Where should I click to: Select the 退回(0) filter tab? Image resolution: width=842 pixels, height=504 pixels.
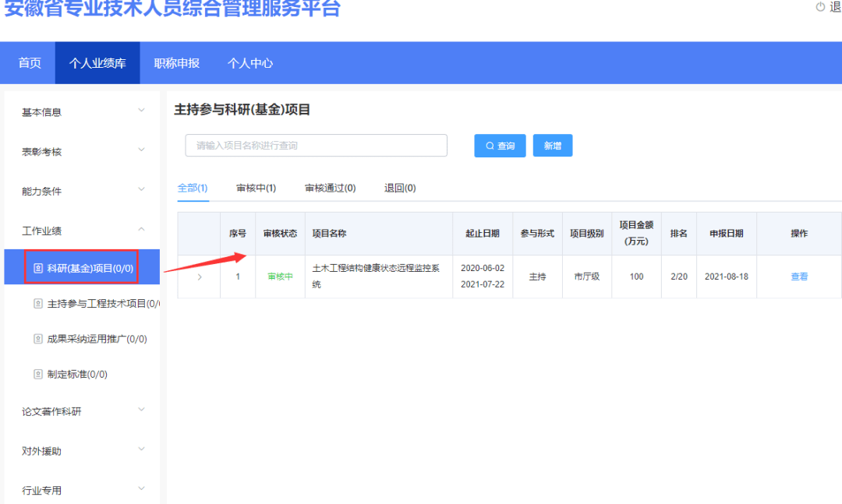(399, 187)
